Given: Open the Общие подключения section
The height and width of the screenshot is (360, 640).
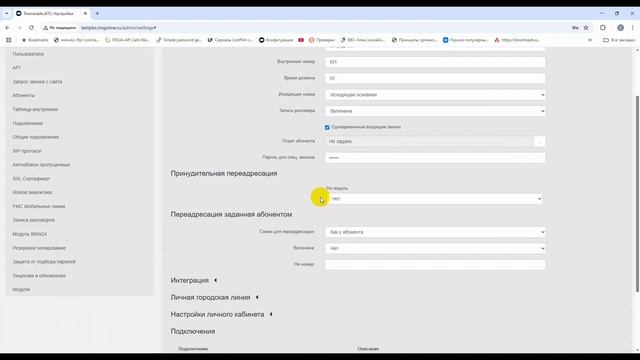Looking at the screenshot, I should coord(36,137).
